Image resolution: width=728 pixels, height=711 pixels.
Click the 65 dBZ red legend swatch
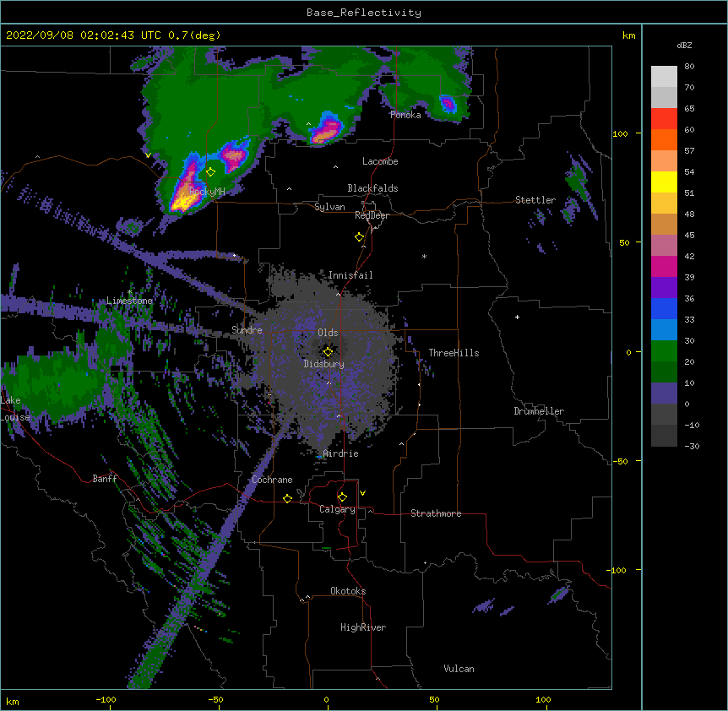[664, 119]
